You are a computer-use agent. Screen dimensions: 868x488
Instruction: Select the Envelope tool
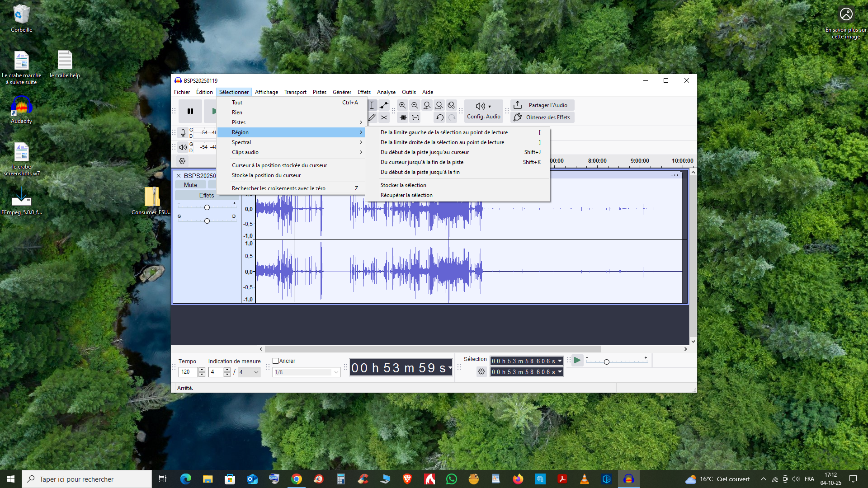pos(384,105)
